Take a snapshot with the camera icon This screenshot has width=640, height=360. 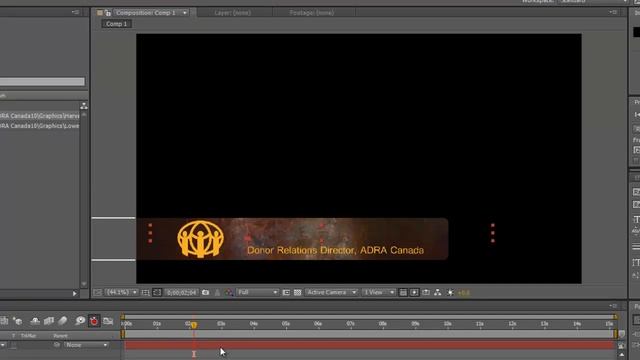coord(206,293)
